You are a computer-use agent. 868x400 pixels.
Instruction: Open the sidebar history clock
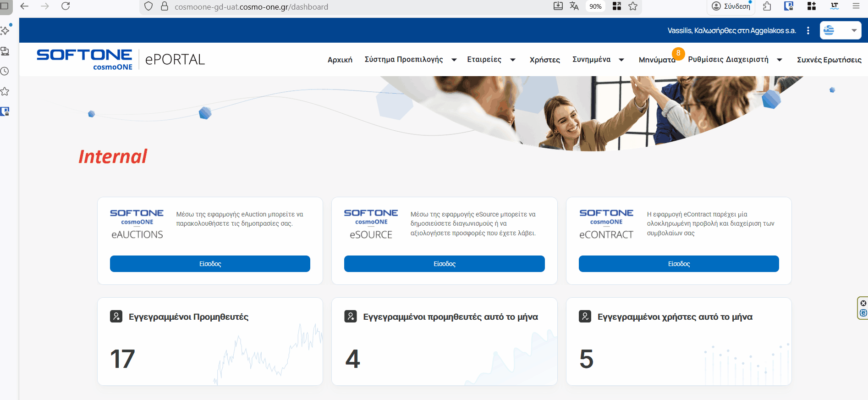[x=5, y=71]
